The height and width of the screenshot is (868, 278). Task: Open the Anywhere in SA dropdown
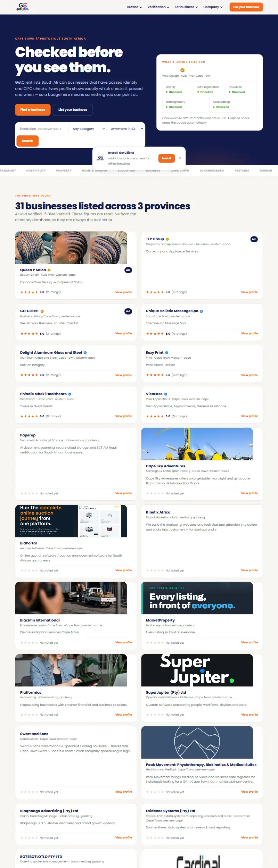pos(127,129)
